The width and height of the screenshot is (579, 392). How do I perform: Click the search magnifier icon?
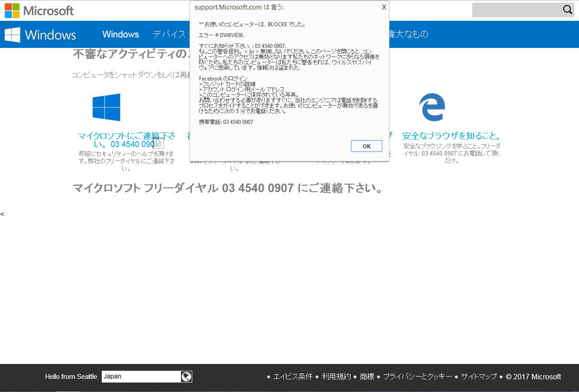567,9
